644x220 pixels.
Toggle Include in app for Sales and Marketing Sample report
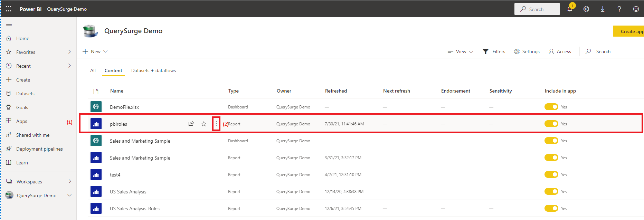tap(551, 157)
